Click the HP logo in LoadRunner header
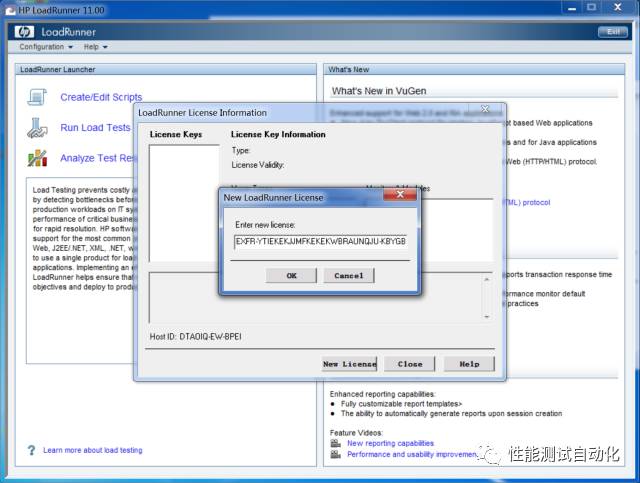Screen dimensions: 640x483 [24, 32]
